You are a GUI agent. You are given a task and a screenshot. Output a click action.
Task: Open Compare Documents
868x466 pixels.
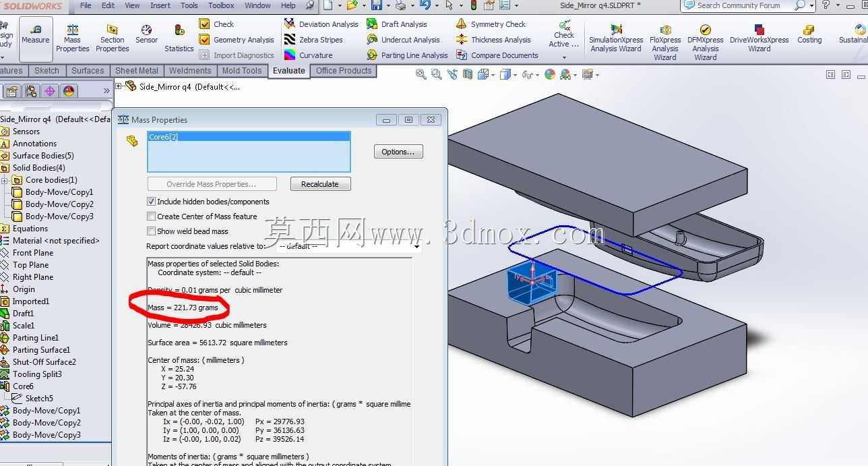click(497, 55)
